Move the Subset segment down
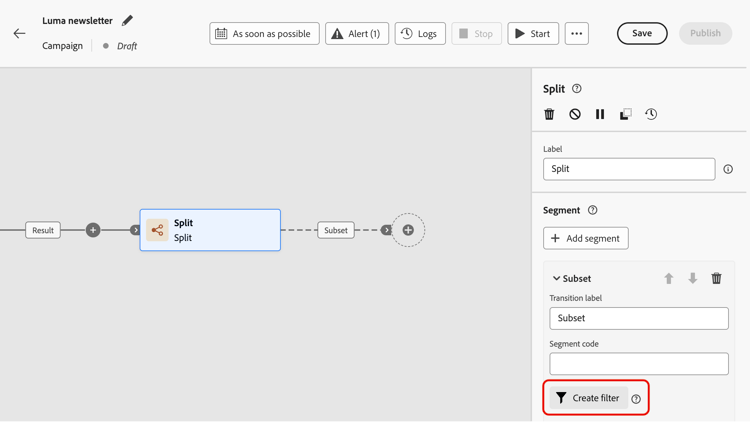 tap(692, 279)
